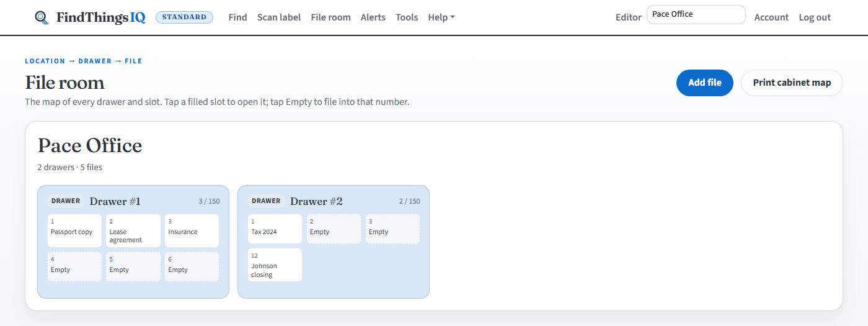Click Print cabinet map

pos(792,83)
